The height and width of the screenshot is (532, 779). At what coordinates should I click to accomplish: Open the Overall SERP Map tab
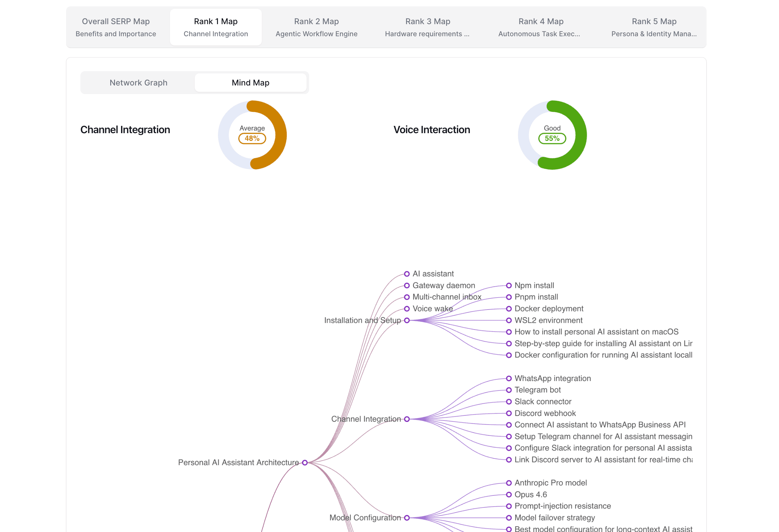tap(116, 27)
